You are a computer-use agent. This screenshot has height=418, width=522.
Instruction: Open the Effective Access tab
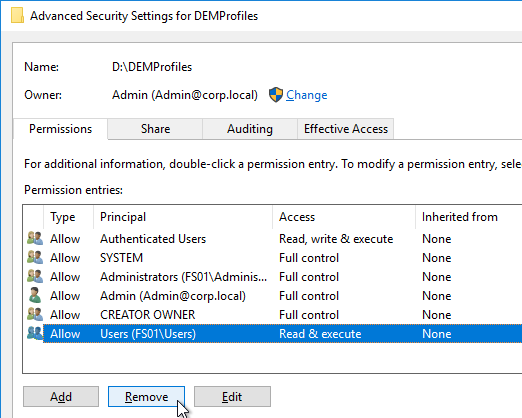click(x=346, y=129)
